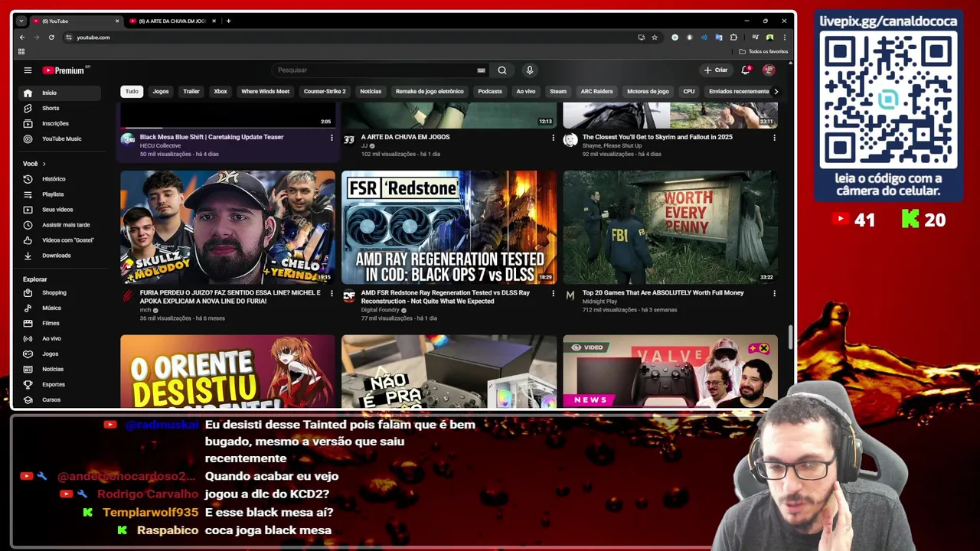Viewport: 980px width, 551px height.
Task: Open the Midnight Play channel link
Action: (x=599, y=302)
